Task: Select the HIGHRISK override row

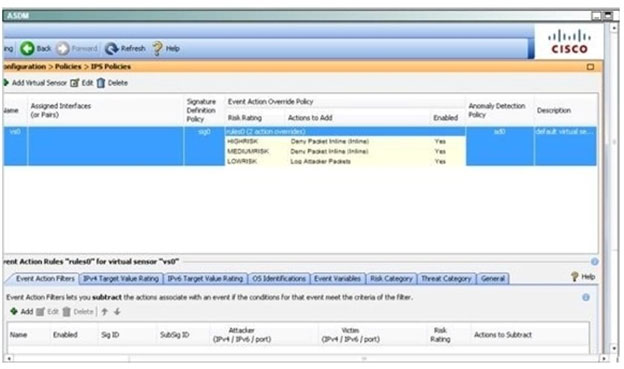Action: pos(345,141)
